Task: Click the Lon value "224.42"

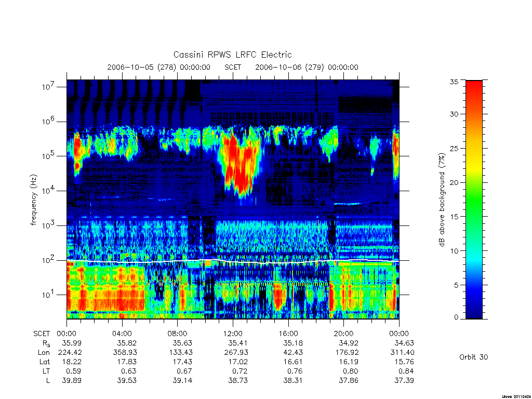Action: tap(70, 353)
